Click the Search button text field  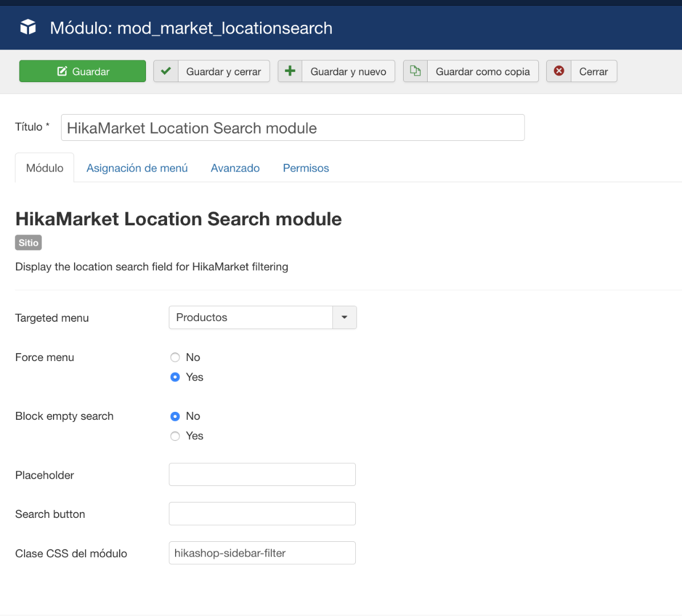262,514
